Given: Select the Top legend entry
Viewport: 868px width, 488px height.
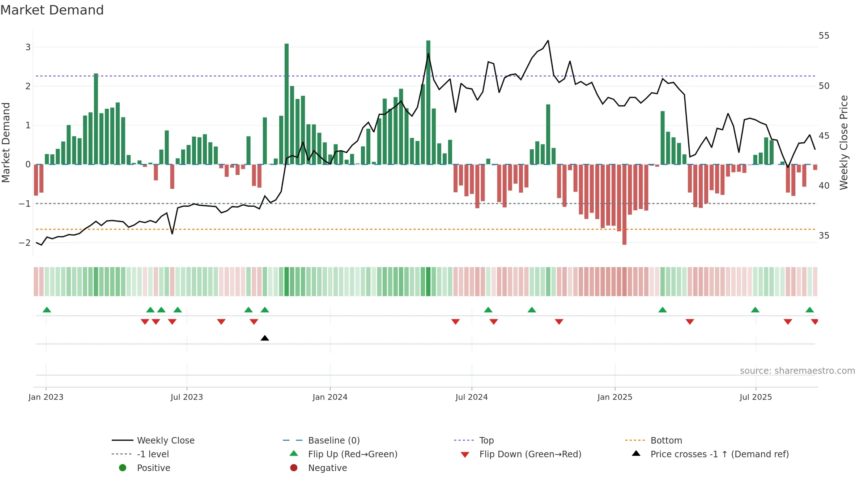Looking at the screenshot, I should [x=474, y=440].
